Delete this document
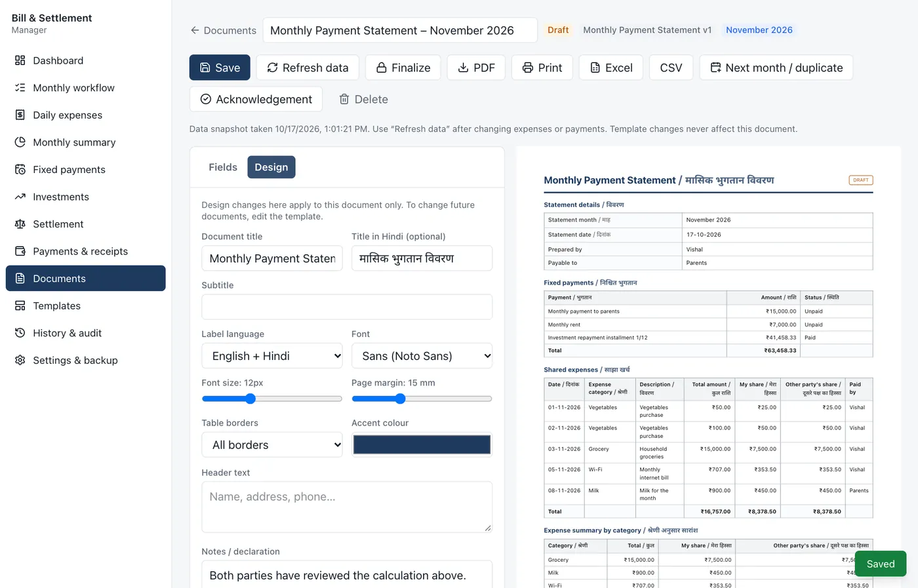918x588 pixels. 363,99
